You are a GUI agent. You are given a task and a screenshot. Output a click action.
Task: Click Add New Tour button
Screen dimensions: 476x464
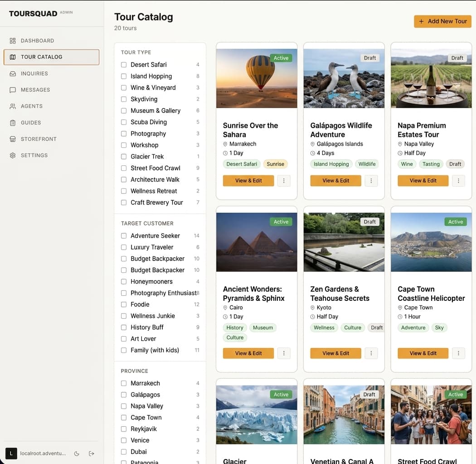click(x=442, y=21)
